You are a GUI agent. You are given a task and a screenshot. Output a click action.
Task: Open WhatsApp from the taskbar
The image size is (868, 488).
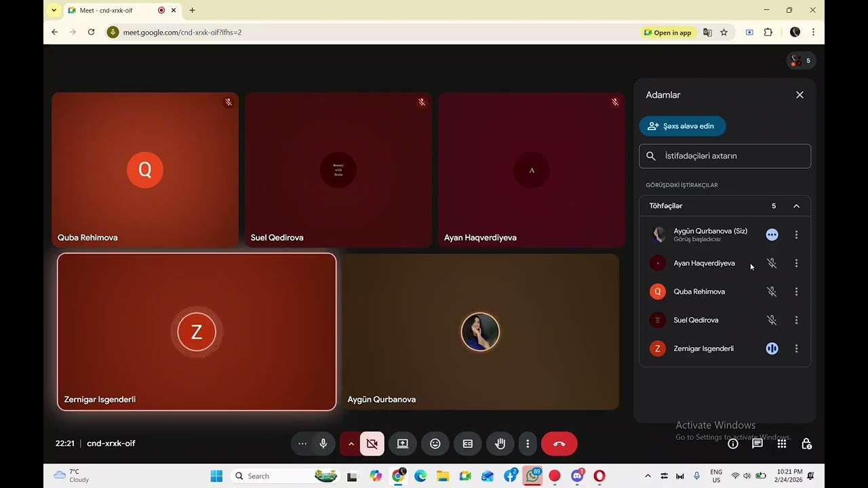point(533,476)
